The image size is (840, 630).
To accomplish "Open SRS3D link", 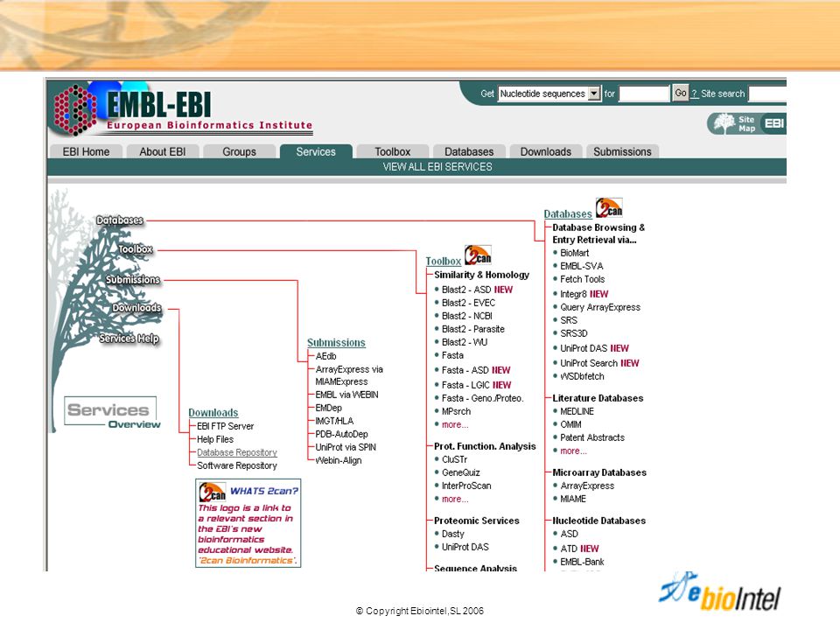I will coord(574,333).
